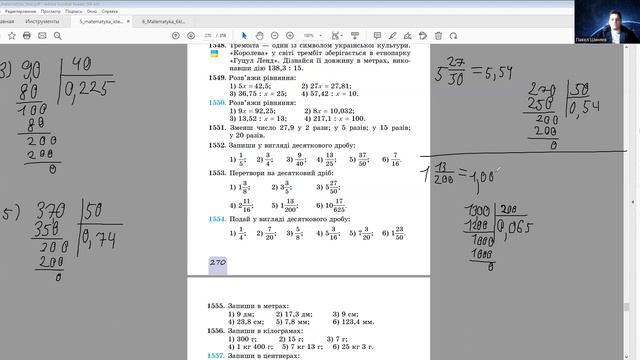640x360 pixels.
Task: Go to next page with down arrow
Action: point(191,36)
